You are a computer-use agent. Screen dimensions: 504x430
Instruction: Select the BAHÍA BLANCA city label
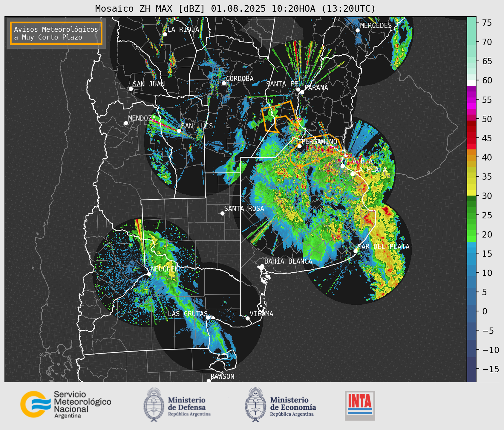(288, 261)
